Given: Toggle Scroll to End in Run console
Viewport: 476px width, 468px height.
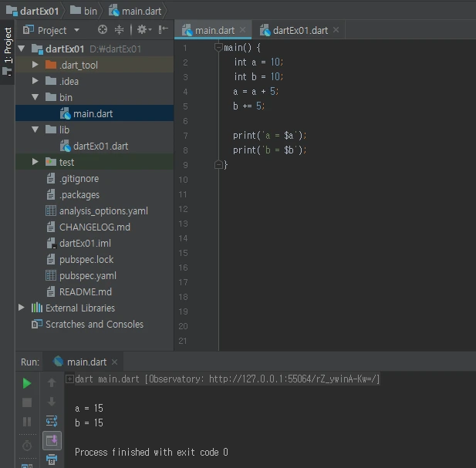Looking at the screenshot, I should pos(52,440).
